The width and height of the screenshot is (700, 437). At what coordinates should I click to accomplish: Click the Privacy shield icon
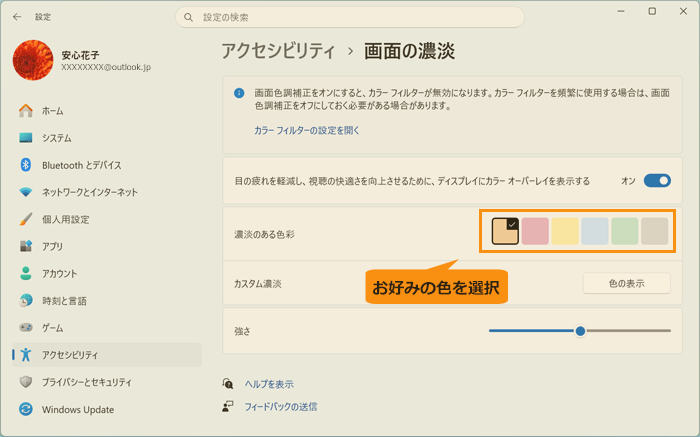[26, 382]
